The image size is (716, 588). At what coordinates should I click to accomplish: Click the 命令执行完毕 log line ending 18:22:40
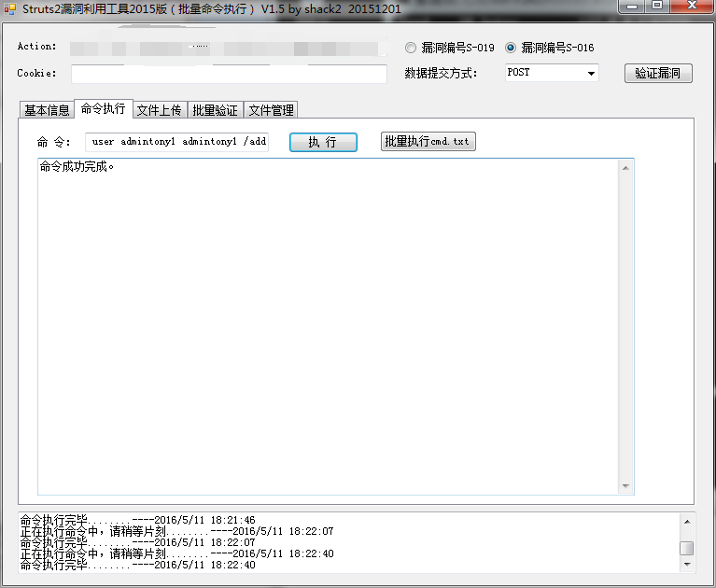point(138,565)
